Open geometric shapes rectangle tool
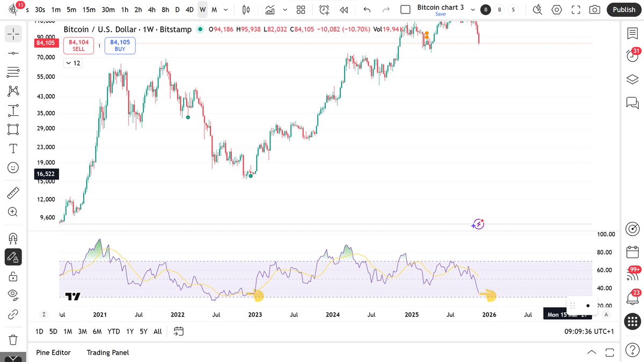This screenshot has width=644, height=362. pos(13,129)
